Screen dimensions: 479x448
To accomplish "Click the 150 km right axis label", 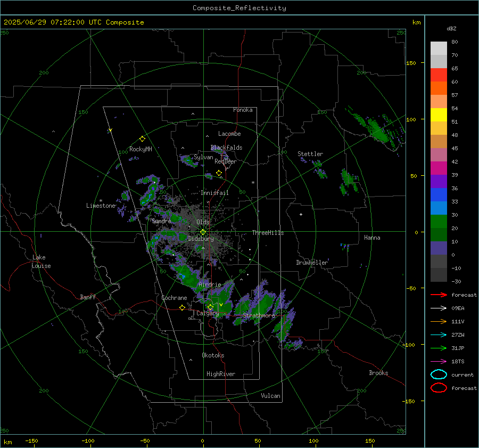I will 411,63.
